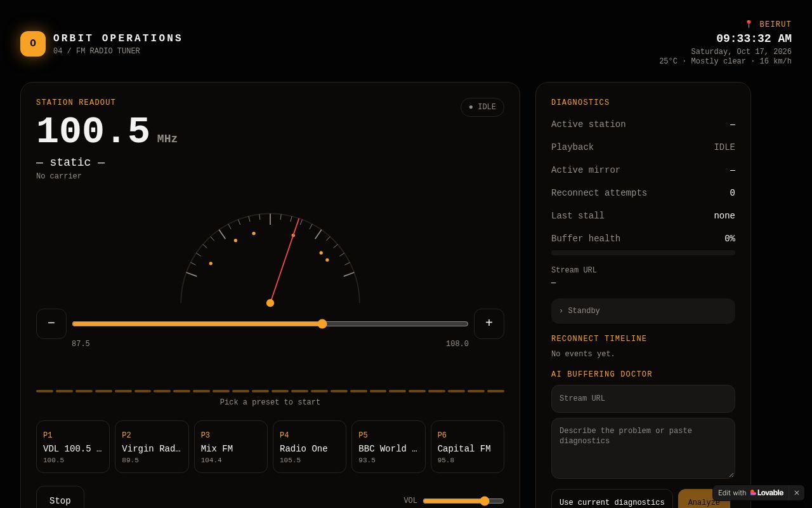This screenshot has height=508, width=812.
Task: Open Edit with Lovable badge
Action: [751, 493]
